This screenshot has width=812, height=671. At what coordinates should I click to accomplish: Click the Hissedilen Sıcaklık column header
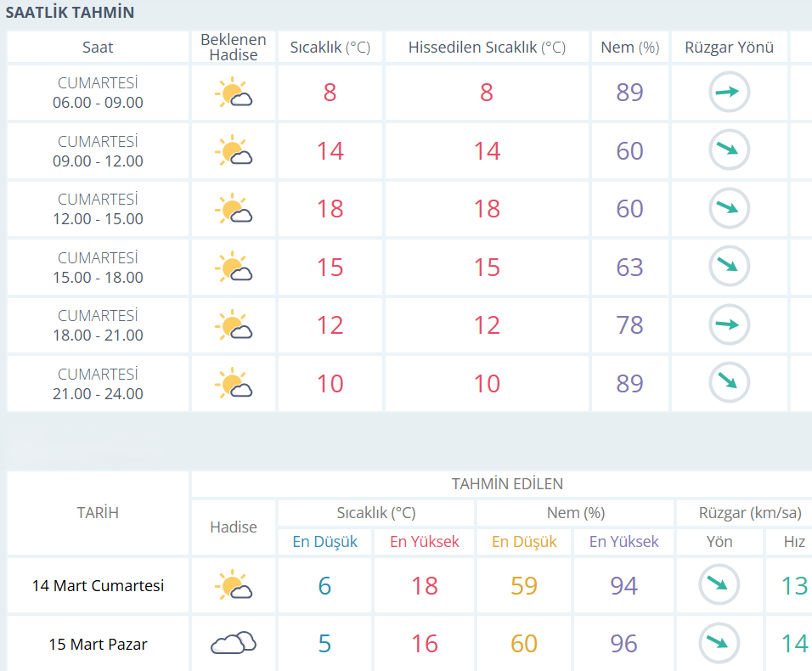[487, 48]
